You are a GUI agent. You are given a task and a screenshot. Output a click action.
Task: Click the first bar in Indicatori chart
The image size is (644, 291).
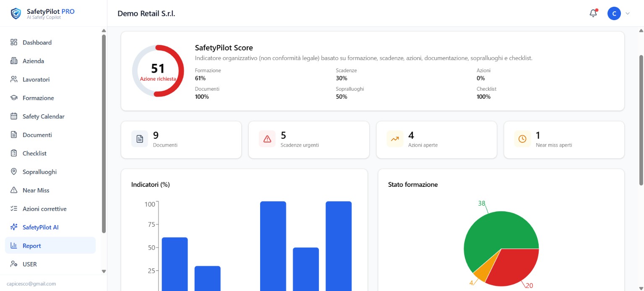[x=175, y=264]
